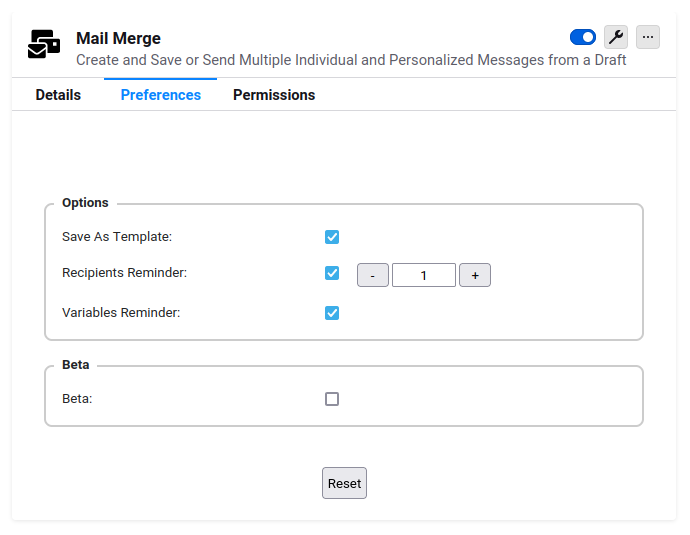Uncheck the Variables Reminder checkbox
Image resolution: width=690 pixels, height=535 pixels.
[x=332, y=313]
